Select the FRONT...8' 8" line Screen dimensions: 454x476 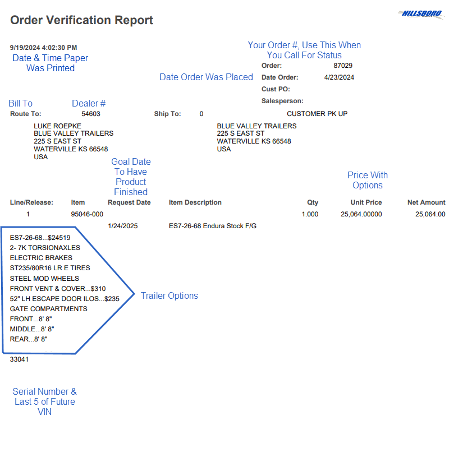[31, 319]
